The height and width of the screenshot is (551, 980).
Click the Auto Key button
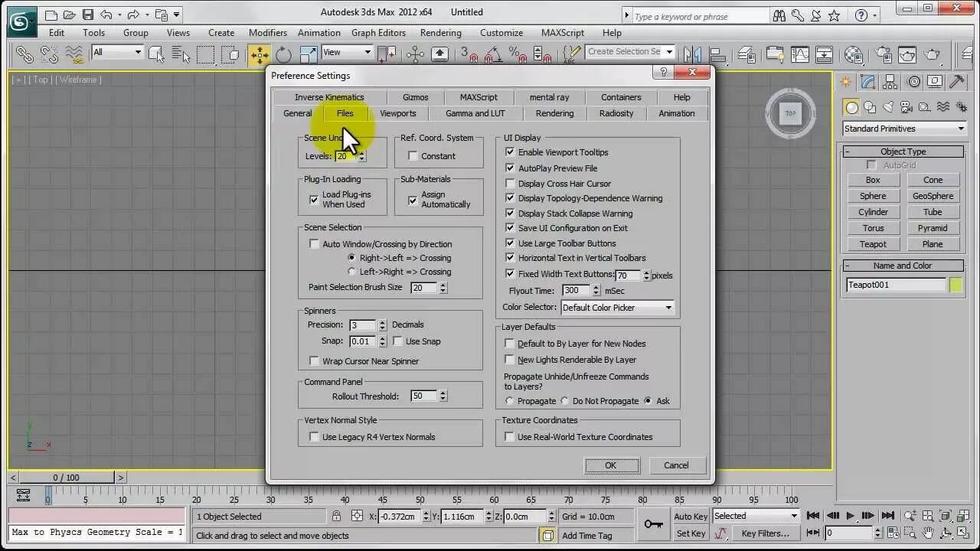(691, 517)
